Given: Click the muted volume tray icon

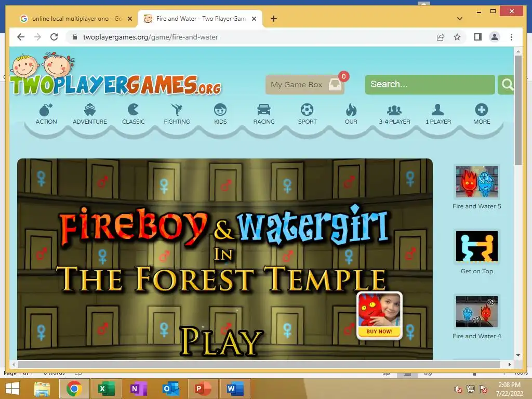Looking at the screenshot, I should tap(458, 390).
